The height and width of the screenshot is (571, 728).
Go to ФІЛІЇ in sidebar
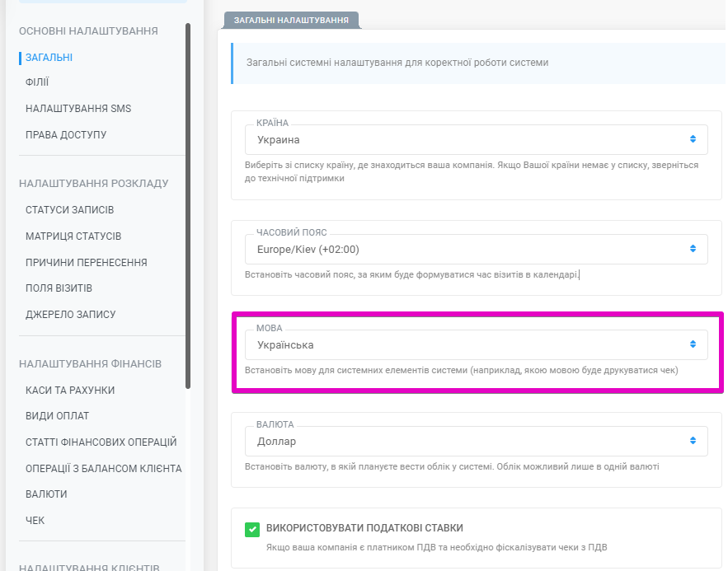click(x=37, y=82)
